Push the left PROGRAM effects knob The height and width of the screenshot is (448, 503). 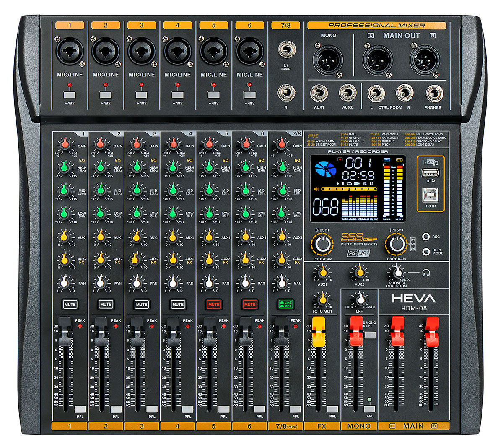322,244
